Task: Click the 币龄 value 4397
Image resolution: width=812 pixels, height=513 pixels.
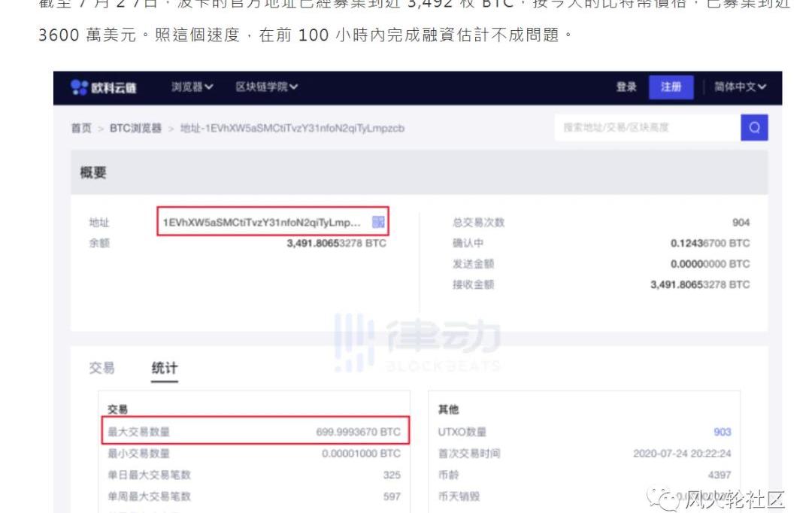Action: click(720, 475)
